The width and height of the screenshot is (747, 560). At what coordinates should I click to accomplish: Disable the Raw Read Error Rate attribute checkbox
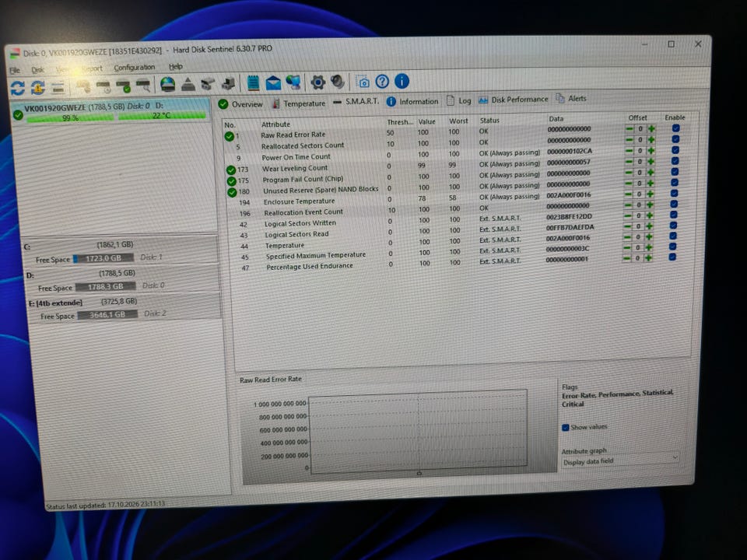tap(675, 128)
